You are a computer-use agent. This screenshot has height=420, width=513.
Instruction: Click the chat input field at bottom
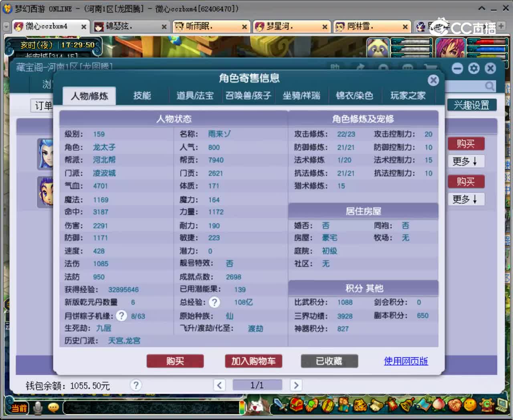151,408
